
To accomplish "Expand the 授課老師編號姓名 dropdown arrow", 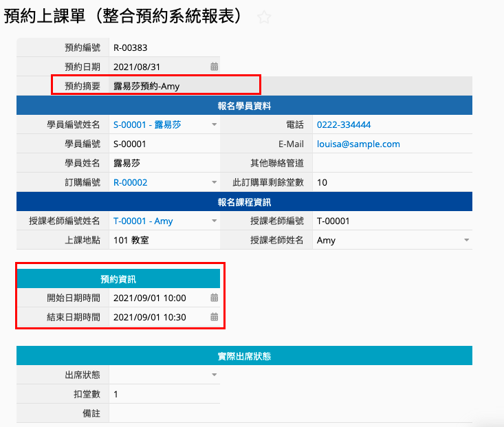I will pyautogui.click(x=214, y=221).
